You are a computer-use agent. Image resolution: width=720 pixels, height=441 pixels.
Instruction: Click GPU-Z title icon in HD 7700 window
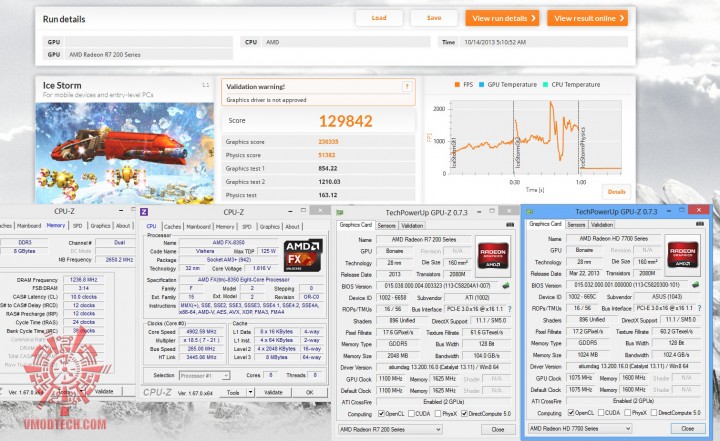529,212
